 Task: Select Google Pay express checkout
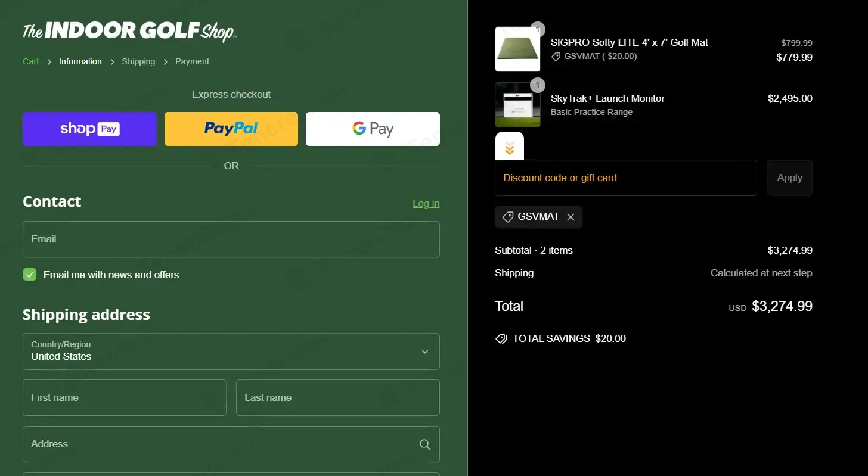[x=373, y=129]
